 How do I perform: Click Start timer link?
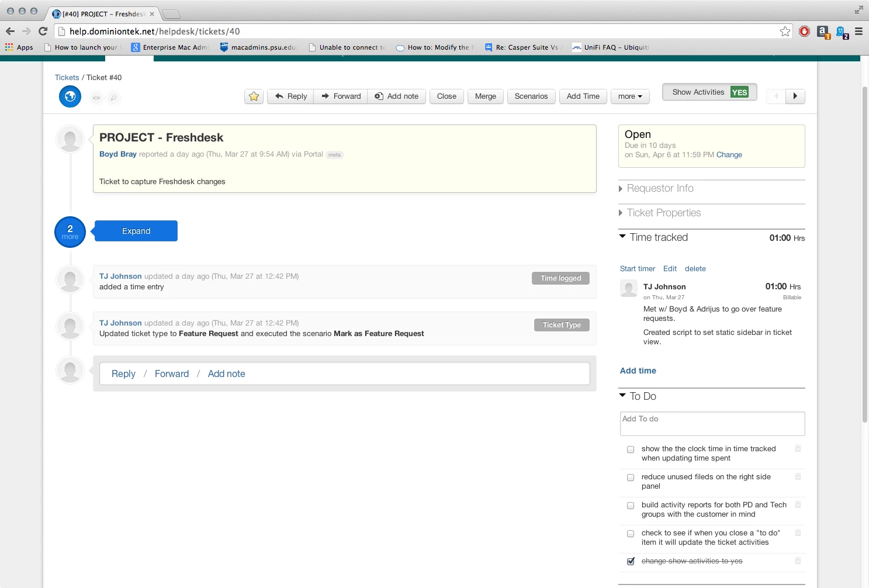[x=638, y=269]
